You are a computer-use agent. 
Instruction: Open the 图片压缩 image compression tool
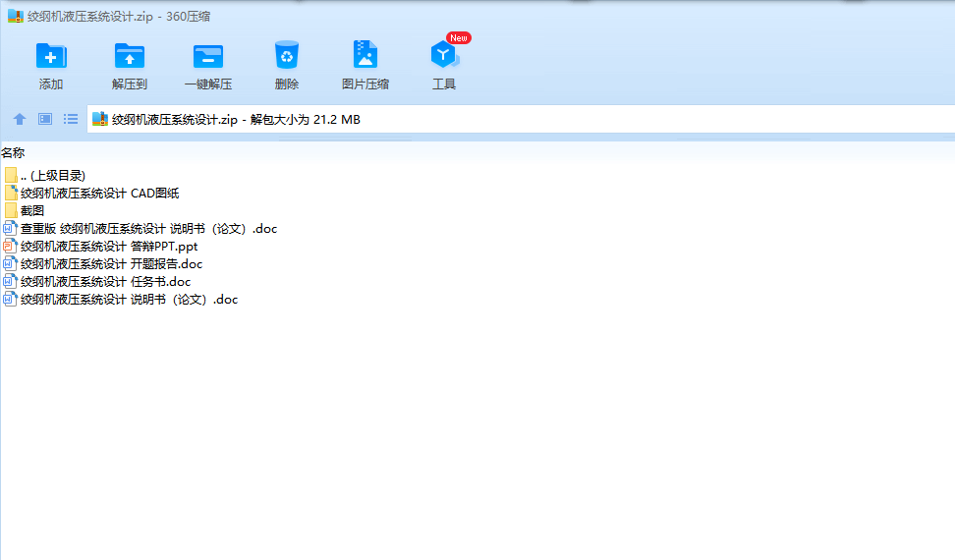click(365, 55)
